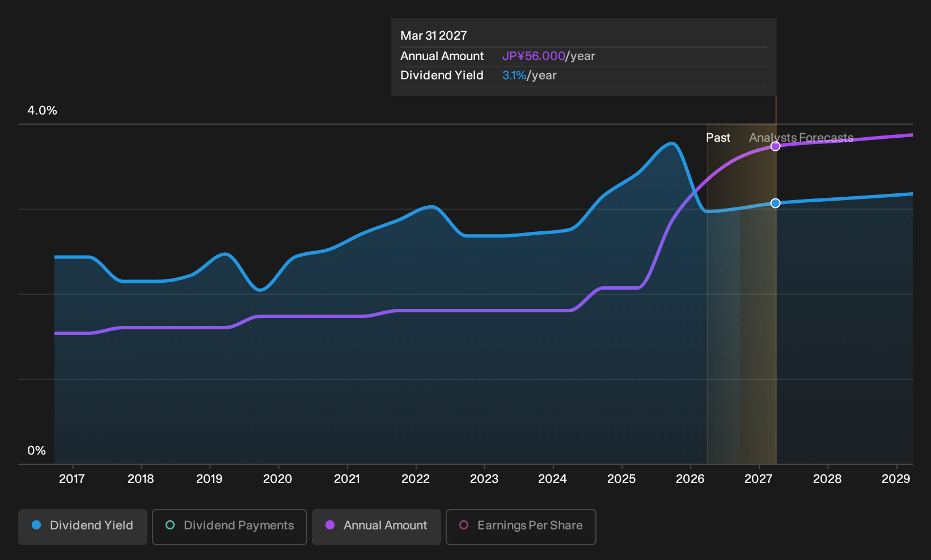Enable the Earnings Per Share series

pyautogui.click(x=521, y=527)
